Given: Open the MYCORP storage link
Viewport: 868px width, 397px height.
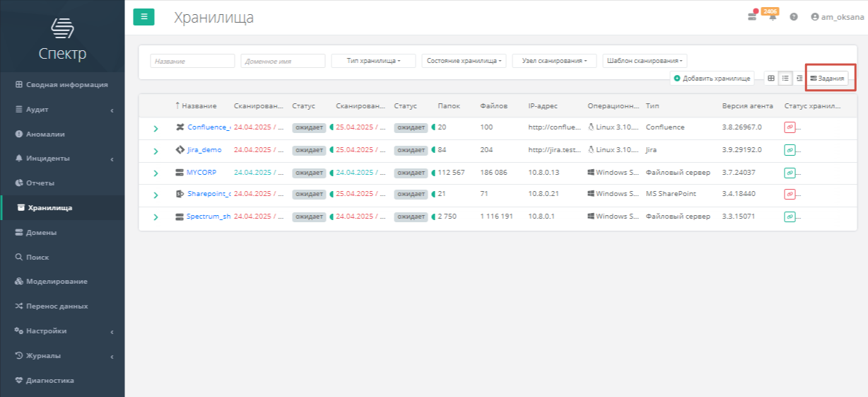Looking at the screenshot, I should (x=201, y=172).
